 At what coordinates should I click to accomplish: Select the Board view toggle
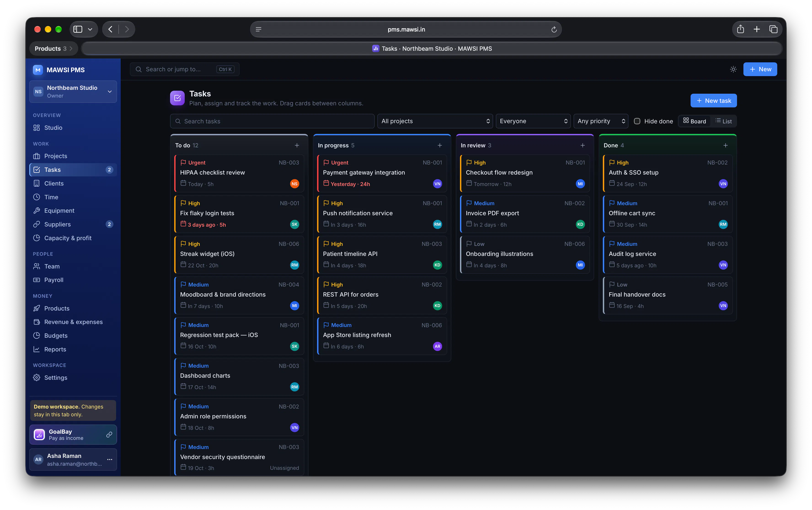694,121
